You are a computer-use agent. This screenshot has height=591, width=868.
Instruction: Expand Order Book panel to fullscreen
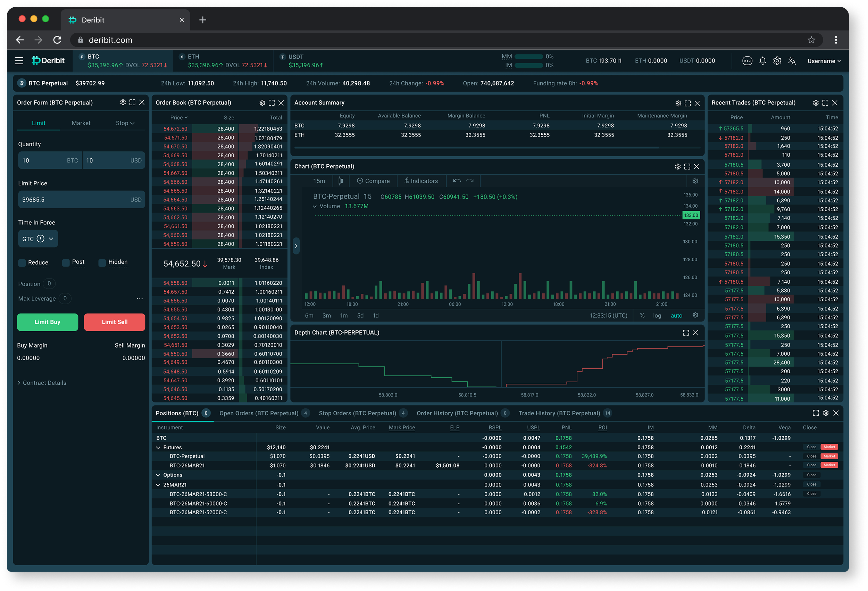pyautogui.click(x=272, y=103)
